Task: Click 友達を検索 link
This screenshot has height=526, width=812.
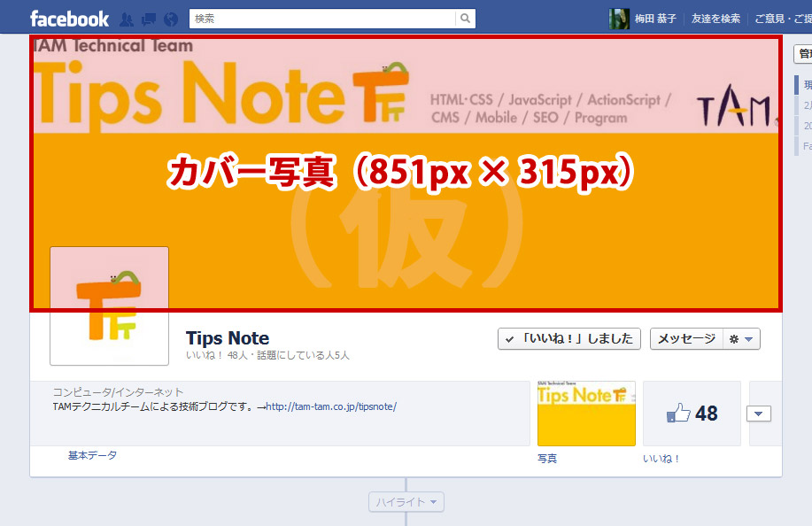Action: tap(715, 19)
